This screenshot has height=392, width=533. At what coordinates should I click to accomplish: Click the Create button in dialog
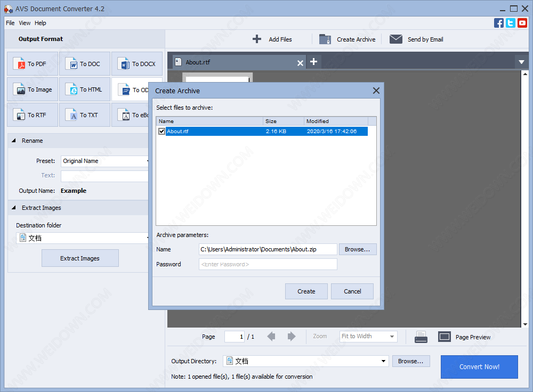click(306, 291)
